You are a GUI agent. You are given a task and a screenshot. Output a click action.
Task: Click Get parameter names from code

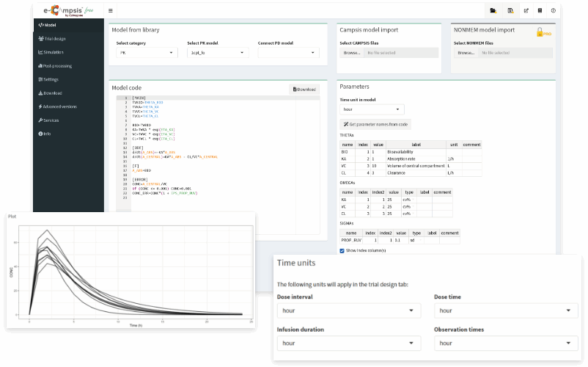pyautogui.click(x=375, y=125)
